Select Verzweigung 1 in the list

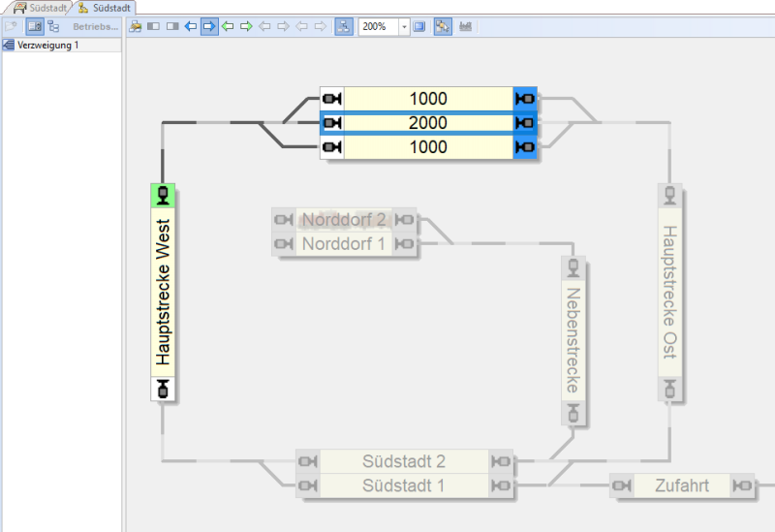(48, 46)
